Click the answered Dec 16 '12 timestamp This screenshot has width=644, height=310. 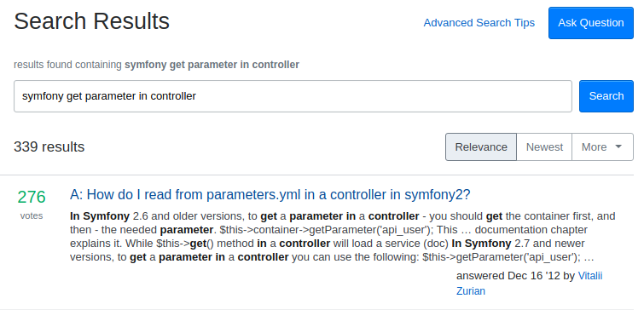click(508, 276)
